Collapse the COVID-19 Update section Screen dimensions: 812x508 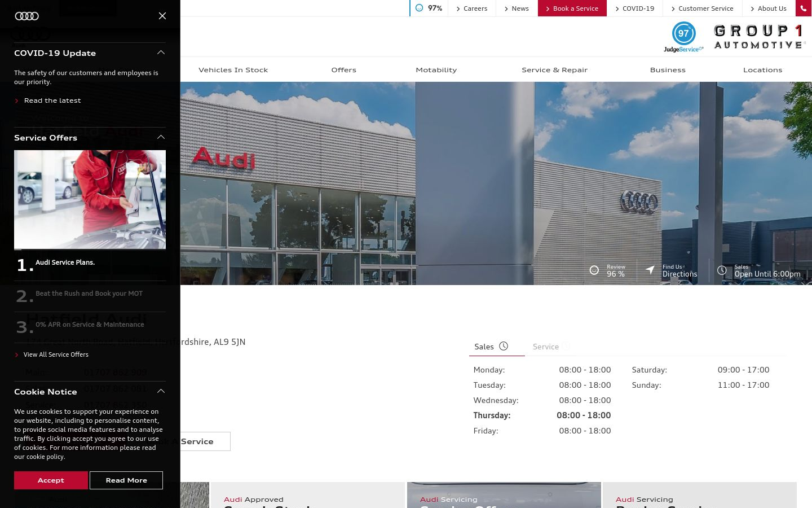pyautogui.click(x=161, y=52)
